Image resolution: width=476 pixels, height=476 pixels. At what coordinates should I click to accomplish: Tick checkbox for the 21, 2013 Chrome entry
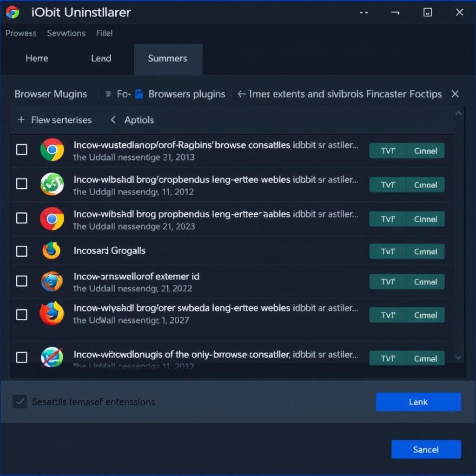21,149
